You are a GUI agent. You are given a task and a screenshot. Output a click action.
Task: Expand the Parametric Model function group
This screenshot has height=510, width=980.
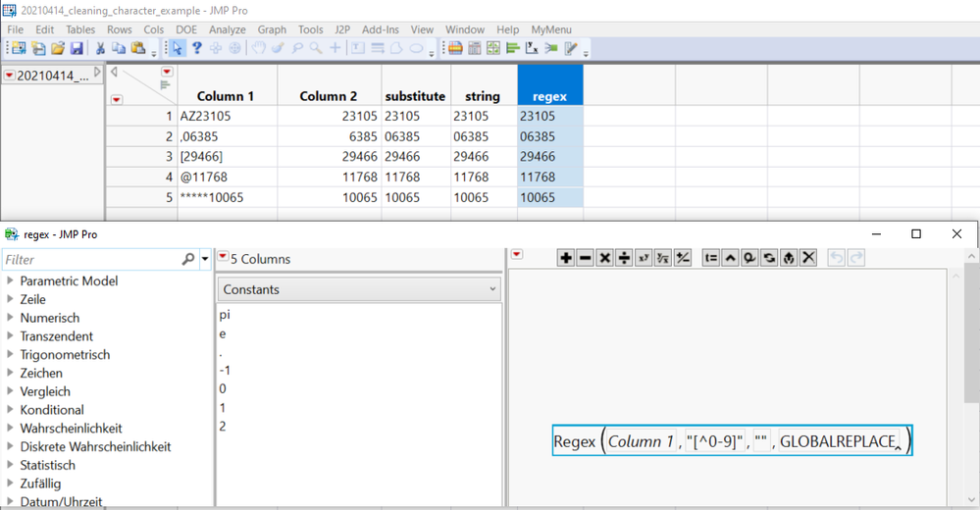(10, 281)
